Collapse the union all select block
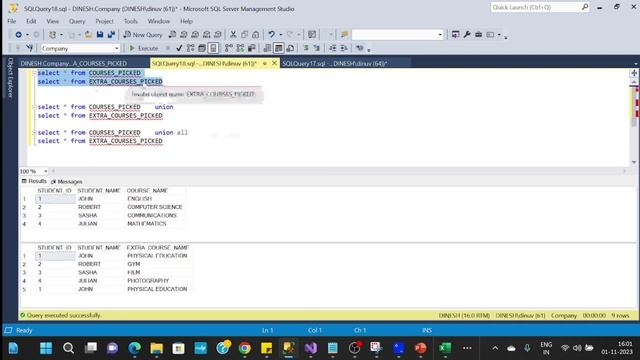This screenshot has width=640, height=360. [x=34, y=132]
